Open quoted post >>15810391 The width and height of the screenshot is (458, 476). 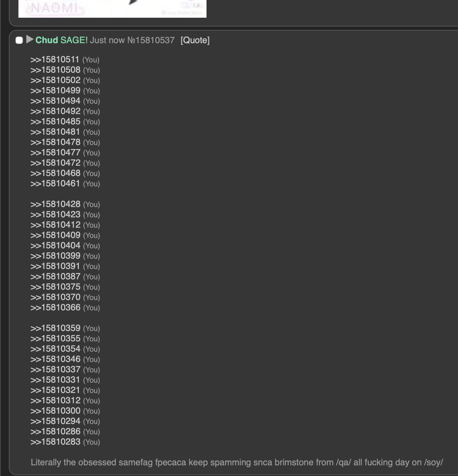pos(55,266)
